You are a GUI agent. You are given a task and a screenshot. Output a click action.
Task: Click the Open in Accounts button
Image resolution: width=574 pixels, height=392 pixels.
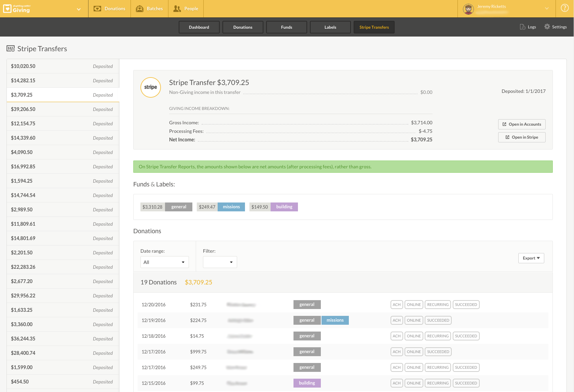pyautogui.click(x=522, y=124)
